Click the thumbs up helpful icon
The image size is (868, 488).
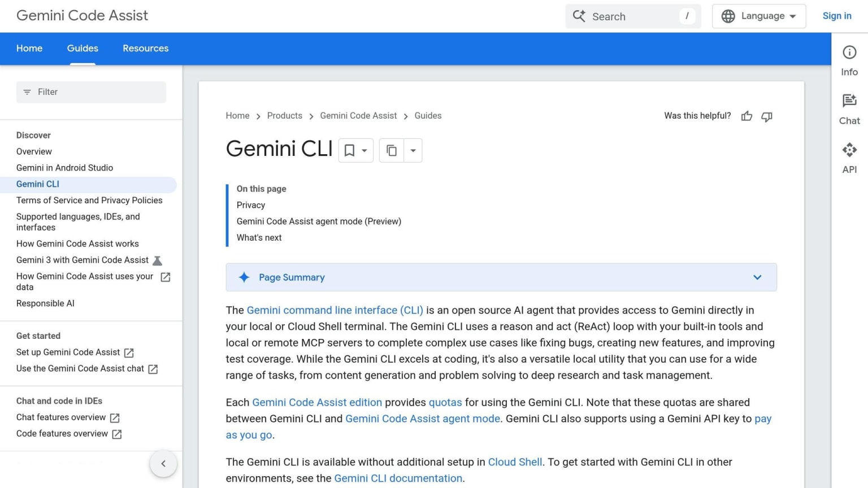(x=747, y=116)
